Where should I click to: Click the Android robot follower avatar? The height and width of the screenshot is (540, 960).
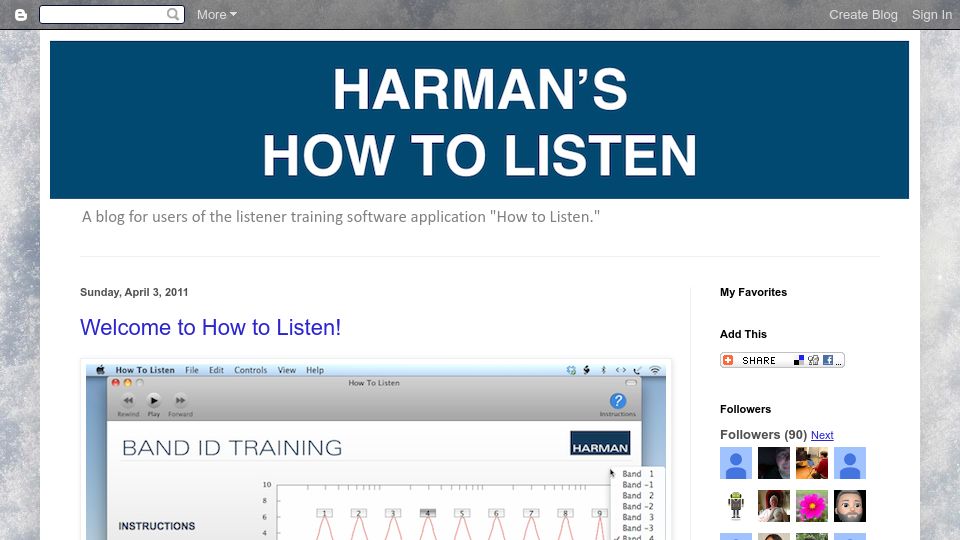(736, 506)
